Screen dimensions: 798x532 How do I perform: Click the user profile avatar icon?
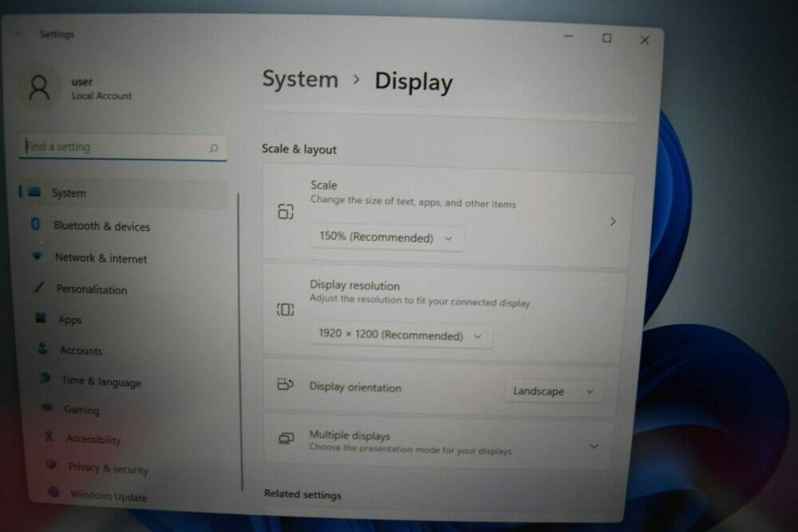tap(39, 88)
